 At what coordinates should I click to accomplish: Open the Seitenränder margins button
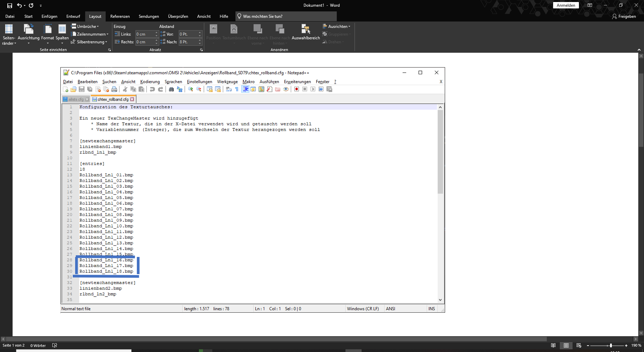tap(9, 34)
